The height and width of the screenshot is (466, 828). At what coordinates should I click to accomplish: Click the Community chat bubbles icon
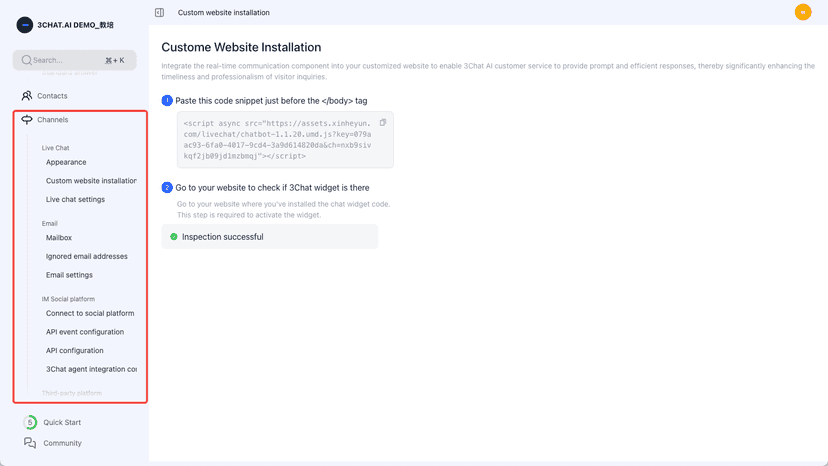(x=30, y=443)
